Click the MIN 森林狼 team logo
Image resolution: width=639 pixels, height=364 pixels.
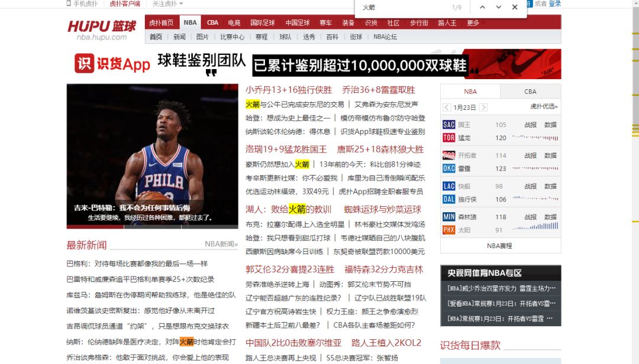pyautogui.click(x=448, y=217)
